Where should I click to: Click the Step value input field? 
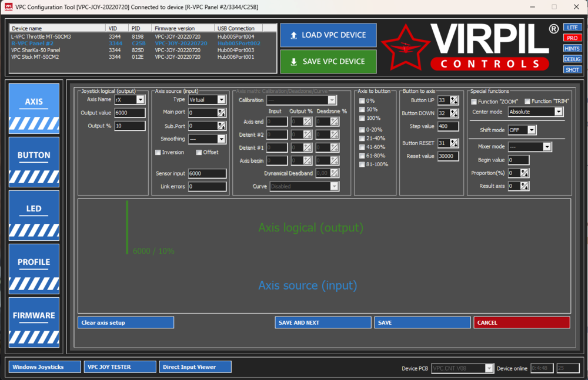click(x=448, y=126)
